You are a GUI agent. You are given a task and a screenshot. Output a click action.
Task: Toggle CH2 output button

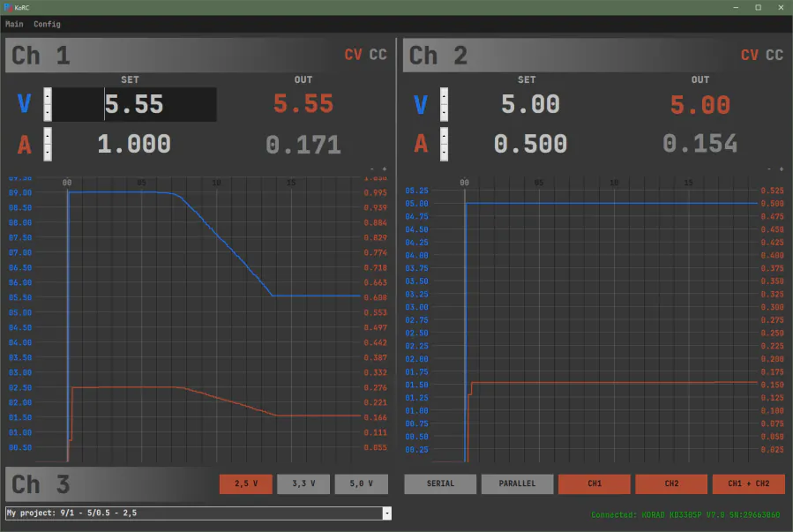671,484
